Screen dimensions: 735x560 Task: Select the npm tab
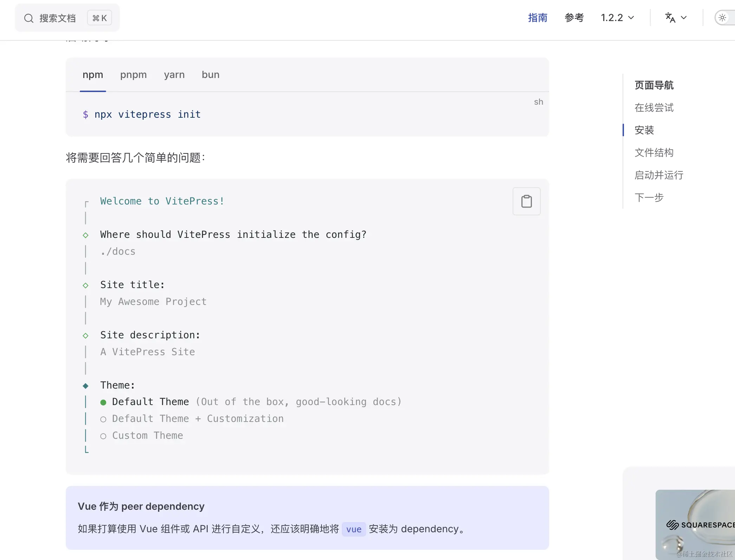pos(93,75)
